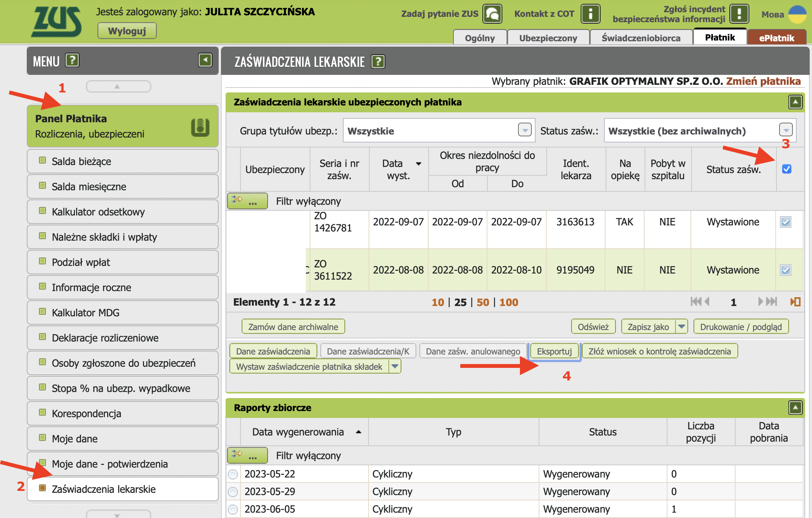Viewport: 812px width, 518px height.
Task: Click the security incident exclamation icon
Action: click(x=739, y=14)
